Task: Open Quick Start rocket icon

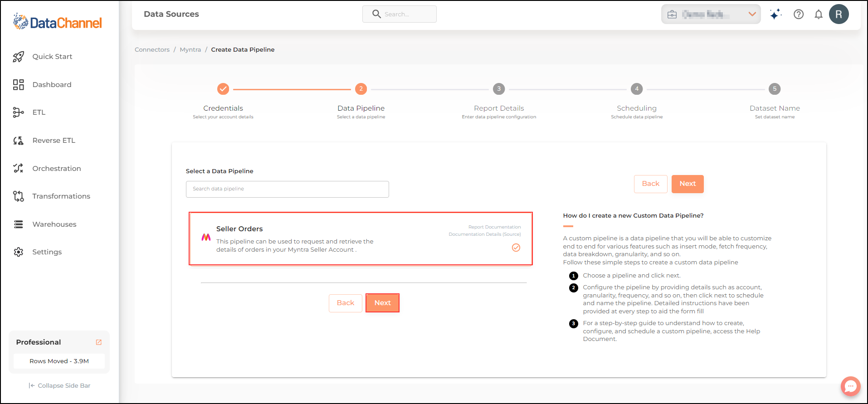Action: pos(18,57)
